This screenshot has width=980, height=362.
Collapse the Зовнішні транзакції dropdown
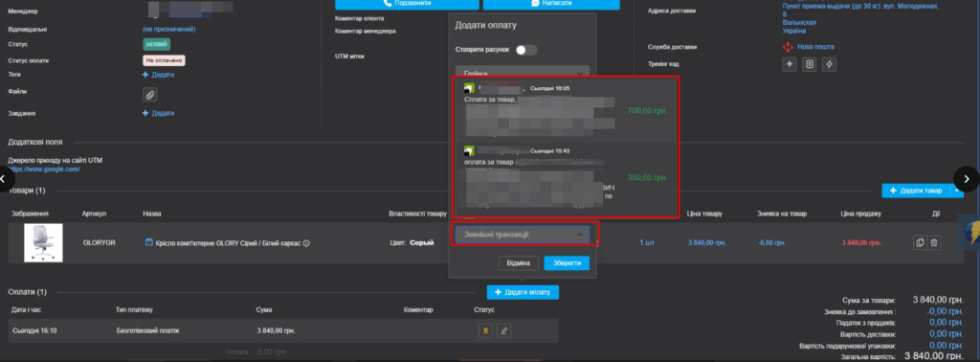523,234
